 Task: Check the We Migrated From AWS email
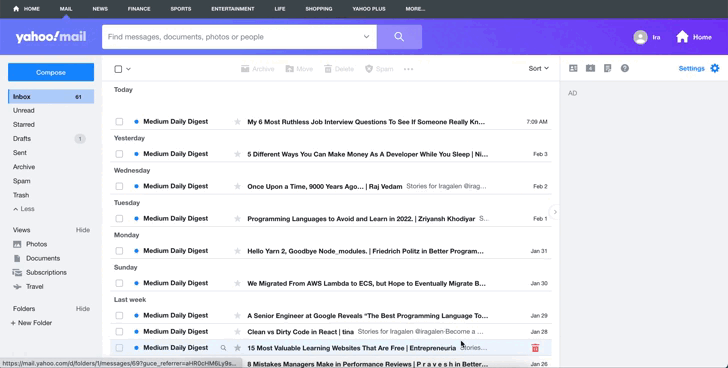coord(119,283)
